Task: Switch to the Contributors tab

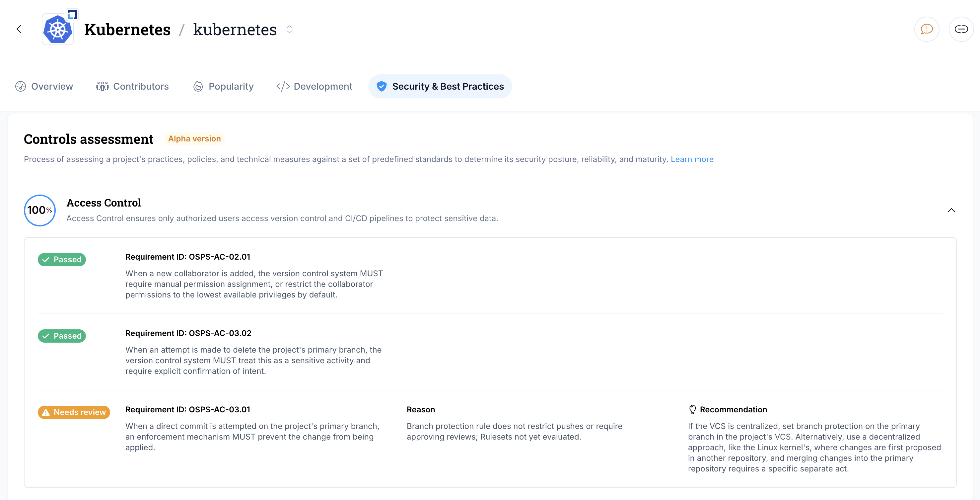Action: click(141, 86)
